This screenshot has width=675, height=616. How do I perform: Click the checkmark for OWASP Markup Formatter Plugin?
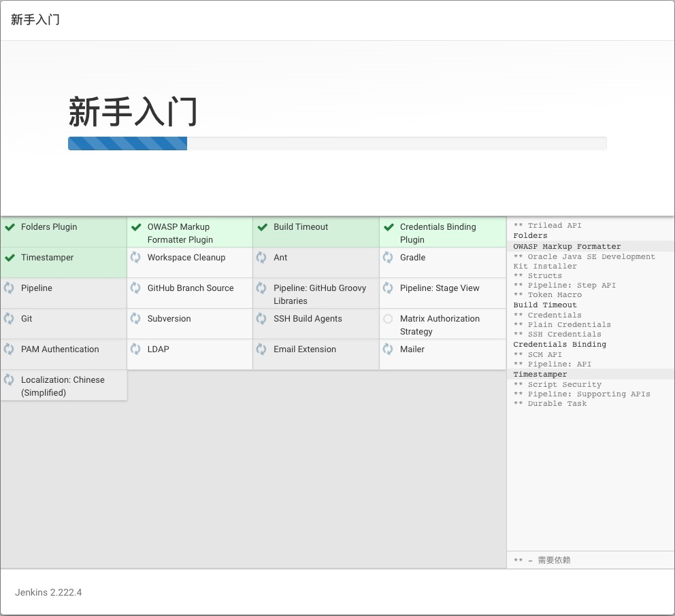pyautogui.click(x=136, y=227)
